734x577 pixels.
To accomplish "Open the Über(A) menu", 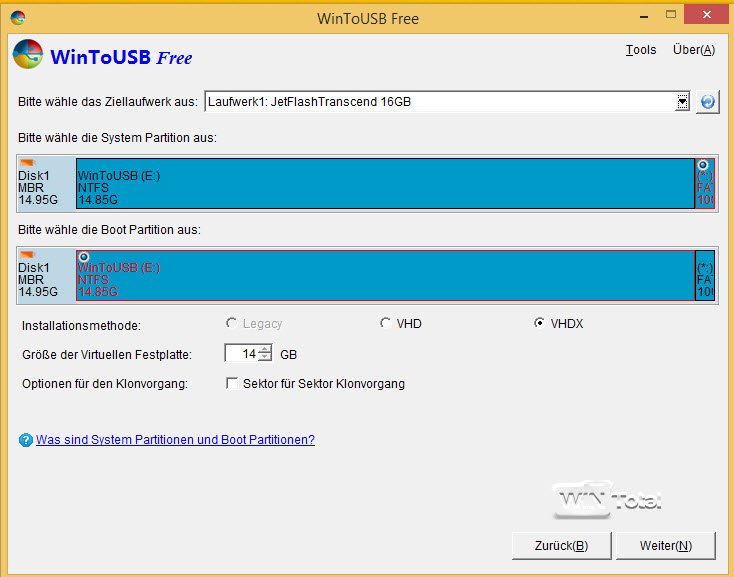I will pyautogui.click(x=694, y=50).
